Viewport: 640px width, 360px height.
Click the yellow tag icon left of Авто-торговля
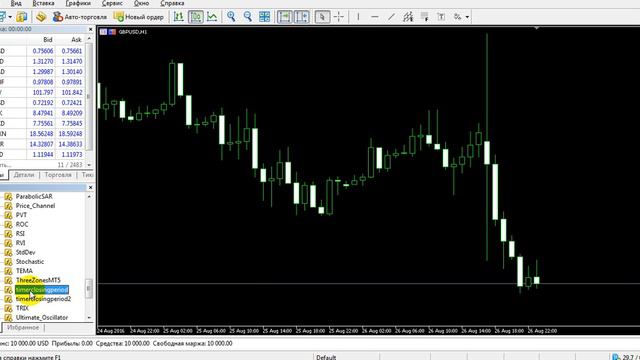click(x=41, y=17)
